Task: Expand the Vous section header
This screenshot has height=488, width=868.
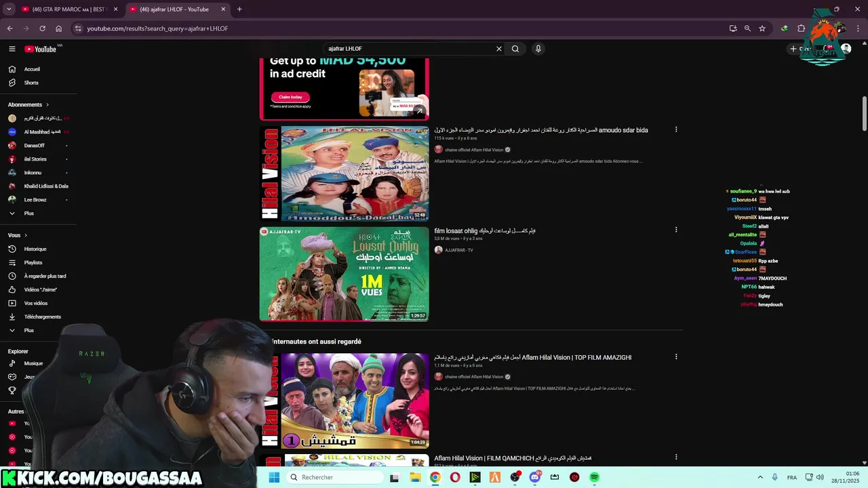Action: (x=18, y=235)
